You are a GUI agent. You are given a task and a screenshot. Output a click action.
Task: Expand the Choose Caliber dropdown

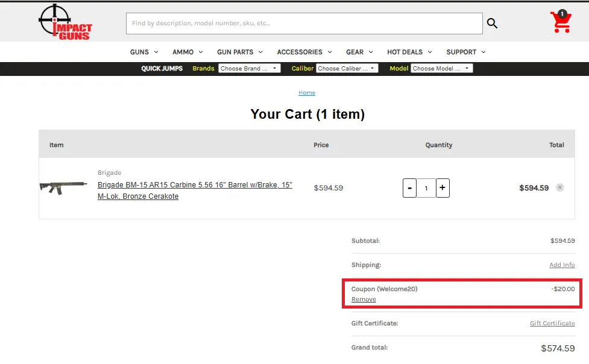pos(347,68)
